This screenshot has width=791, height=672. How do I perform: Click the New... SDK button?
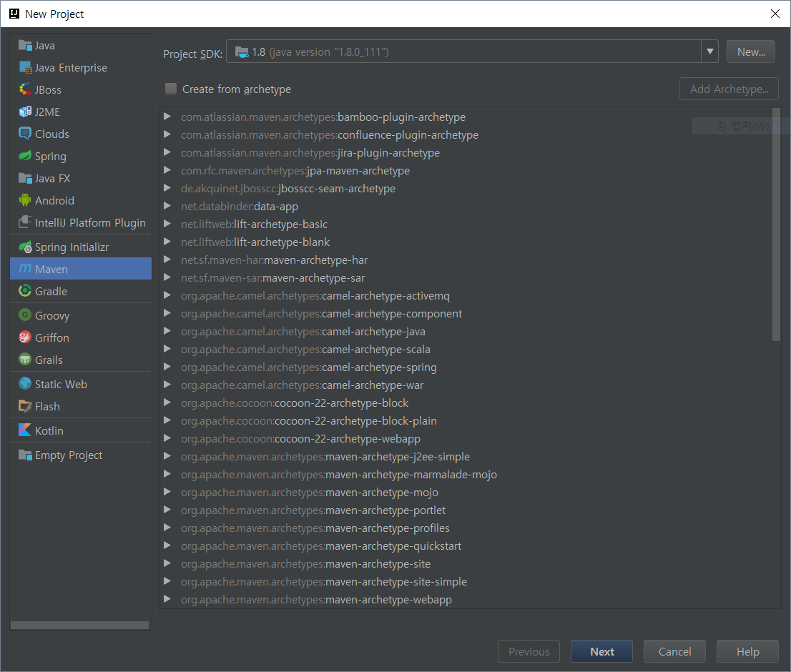coord(751,51)
